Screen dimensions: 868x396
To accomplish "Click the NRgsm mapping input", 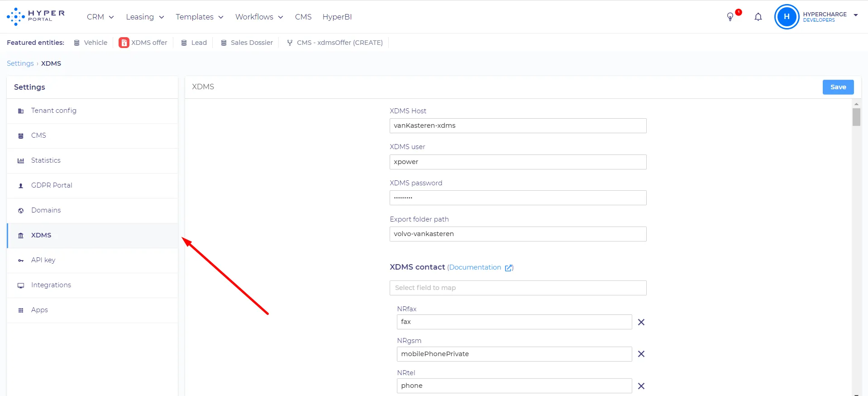I will 515,354.
